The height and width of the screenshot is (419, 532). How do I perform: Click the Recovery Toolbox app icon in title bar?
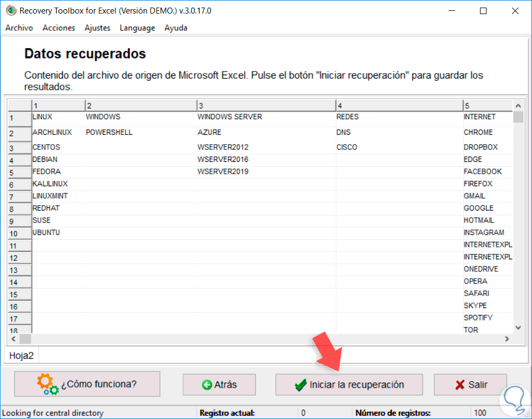11,10
